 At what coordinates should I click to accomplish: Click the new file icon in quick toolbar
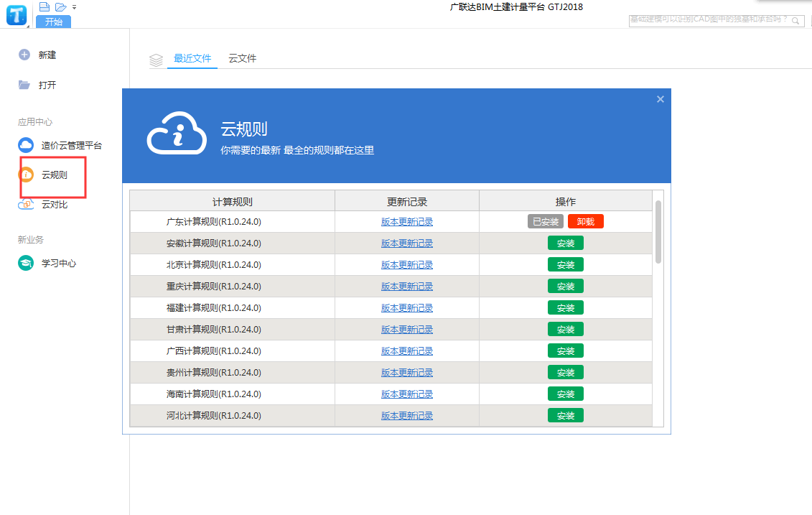45,6
